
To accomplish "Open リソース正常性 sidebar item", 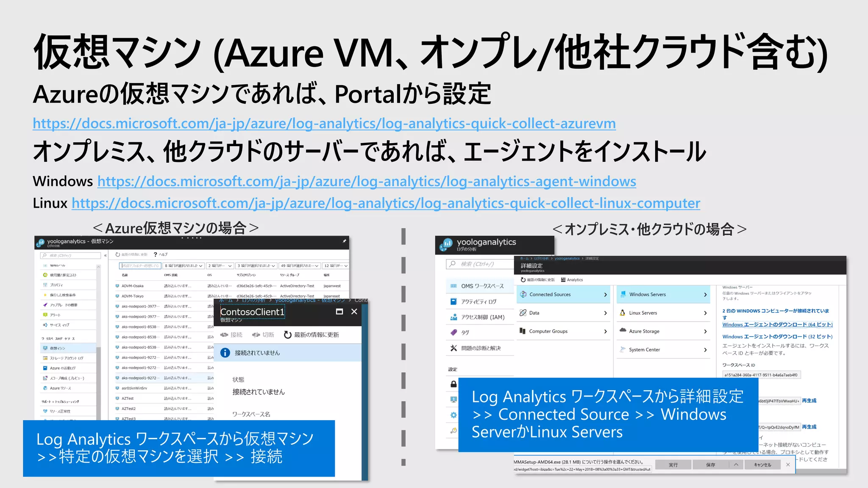I will (x=68, y=411).
